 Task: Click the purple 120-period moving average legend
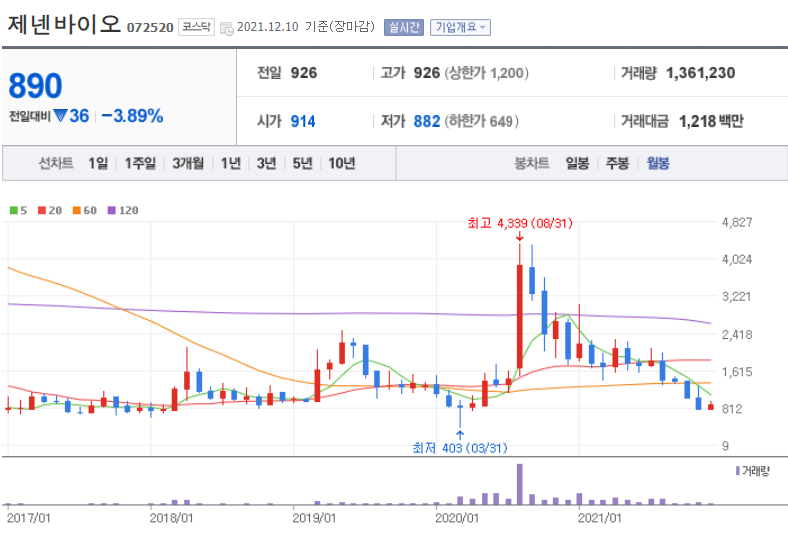point(123,210)
